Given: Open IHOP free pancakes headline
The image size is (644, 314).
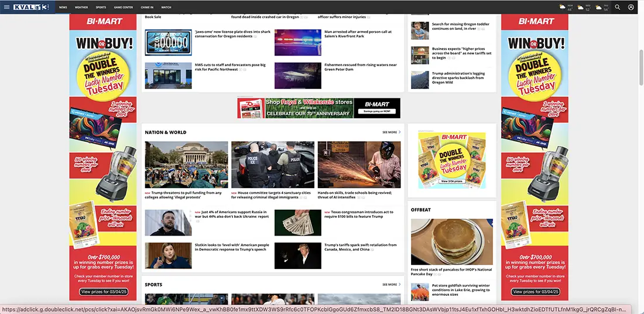Looking at the screenshot, I should pyautogui.click(x=451, y=272).
